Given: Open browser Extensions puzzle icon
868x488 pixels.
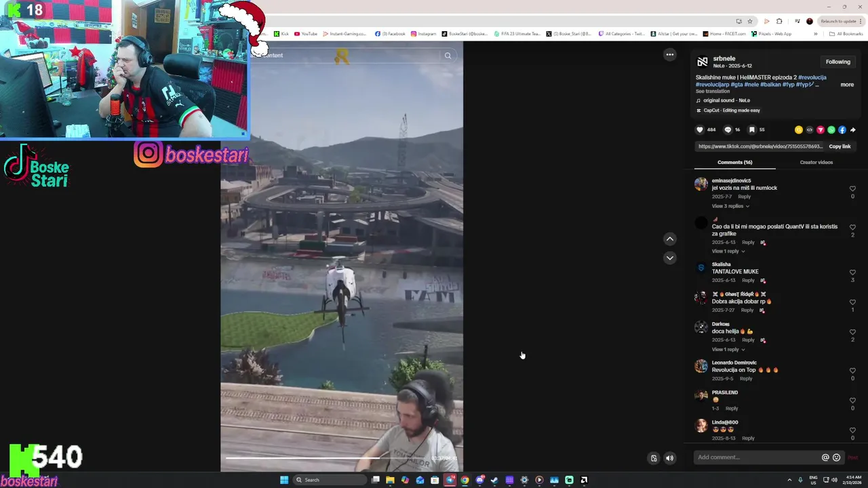Looking at the screenshot, I should pos(779,21).
